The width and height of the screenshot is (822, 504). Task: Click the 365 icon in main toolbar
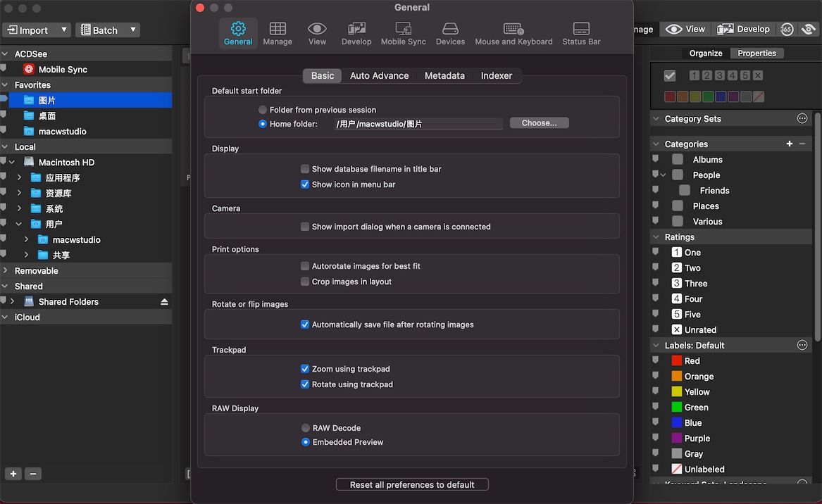(786, 30)
